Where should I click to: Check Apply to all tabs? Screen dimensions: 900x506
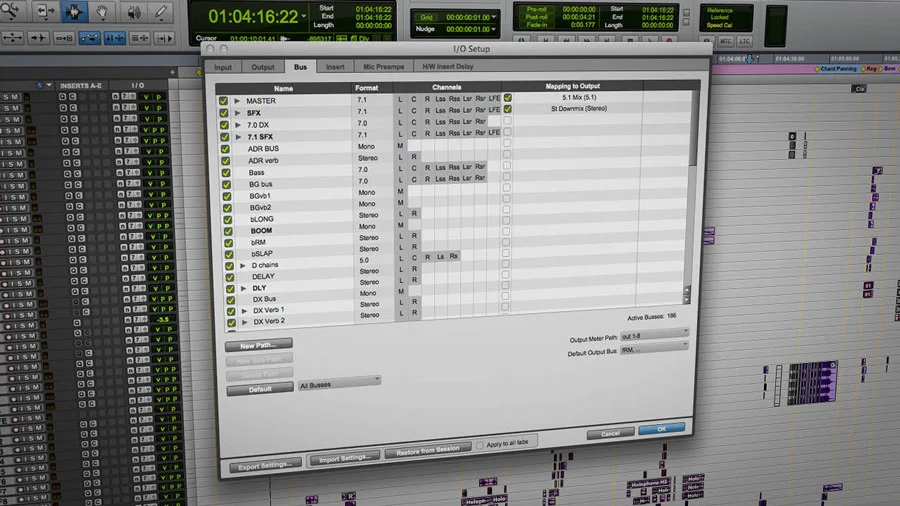(x=480, y=445)
